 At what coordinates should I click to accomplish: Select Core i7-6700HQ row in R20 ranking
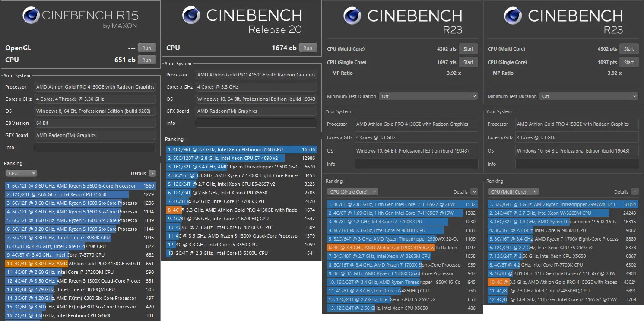pos(242,219)
